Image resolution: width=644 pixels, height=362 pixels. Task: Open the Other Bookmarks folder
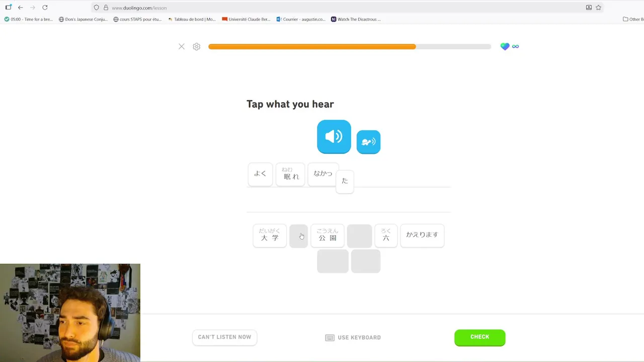[633, 19]
